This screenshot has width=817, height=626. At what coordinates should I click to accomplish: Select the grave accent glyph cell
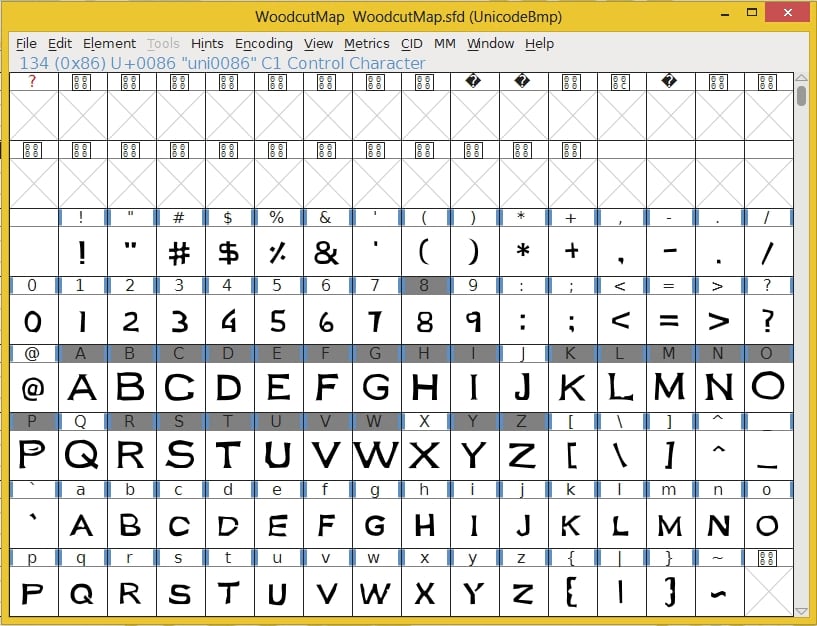coord(34,523)
